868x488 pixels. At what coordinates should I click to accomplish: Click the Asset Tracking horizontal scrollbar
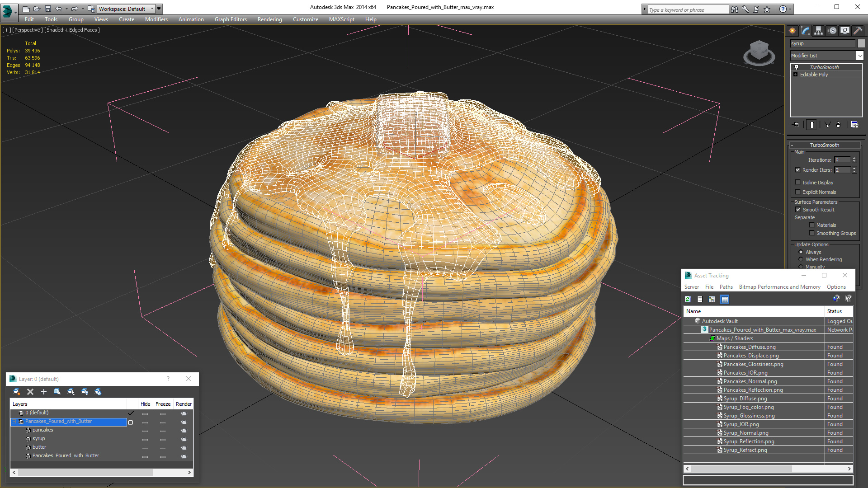(768, 469)
